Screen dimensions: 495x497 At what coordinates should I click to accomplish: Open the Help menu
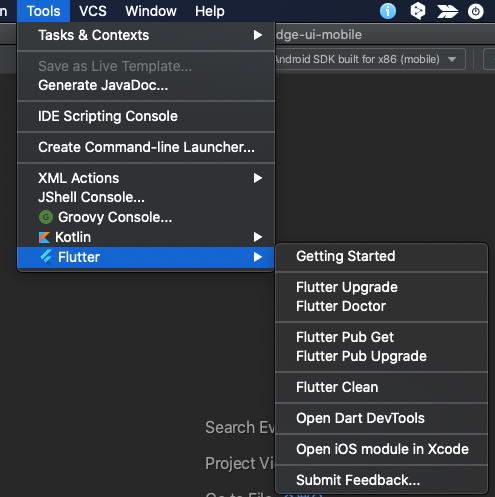210,11
